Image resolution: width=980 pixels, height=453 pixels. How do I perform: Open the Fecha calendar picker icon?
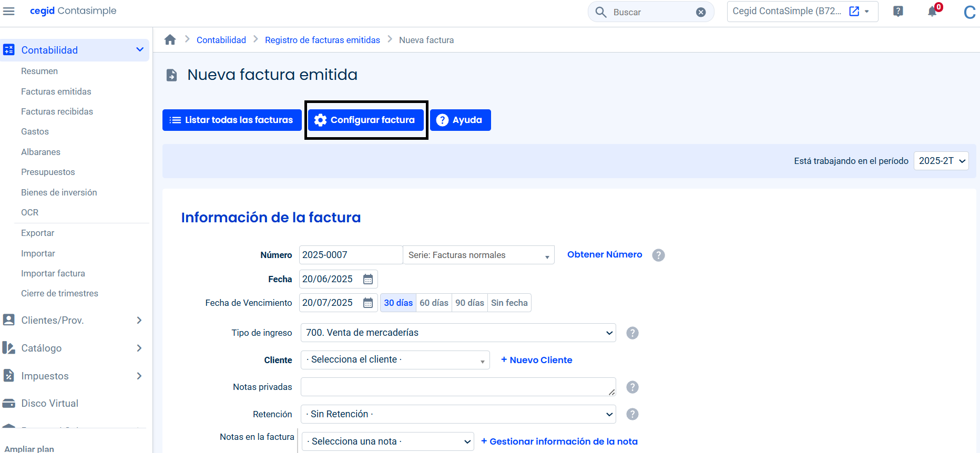[x=368, y=279]
